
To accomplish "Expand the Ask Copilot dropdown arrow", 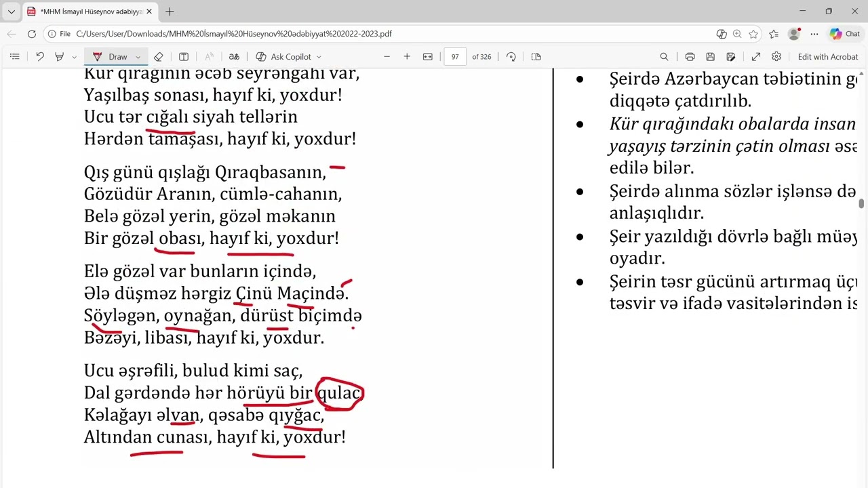I will [319, 57].
